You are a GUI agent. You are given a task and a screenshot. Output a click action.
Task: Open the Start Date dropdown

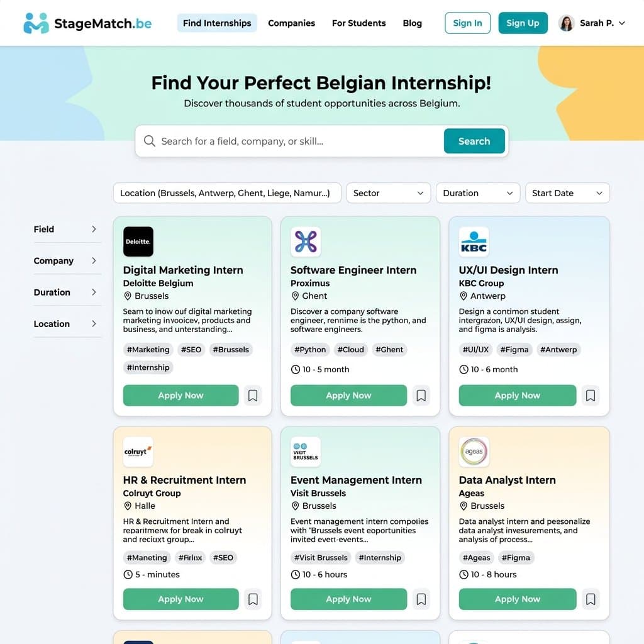tap(567, 193)
